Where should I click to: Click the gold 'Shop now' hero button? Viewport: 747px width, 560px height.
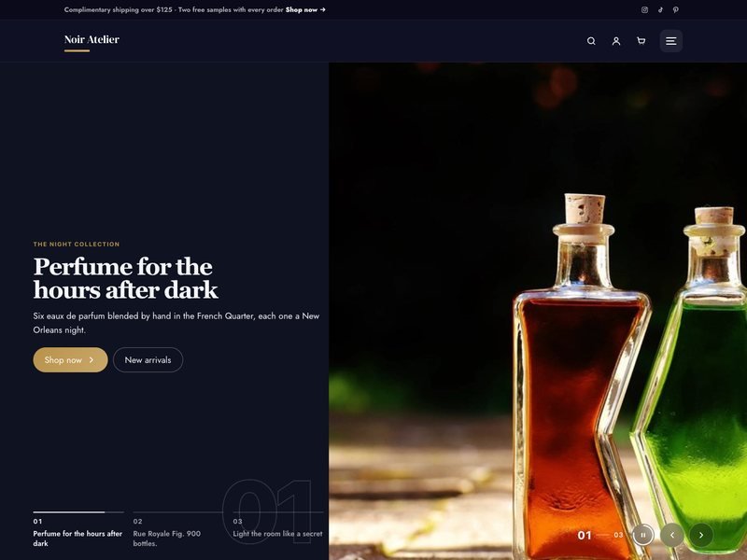click(71, 360)
